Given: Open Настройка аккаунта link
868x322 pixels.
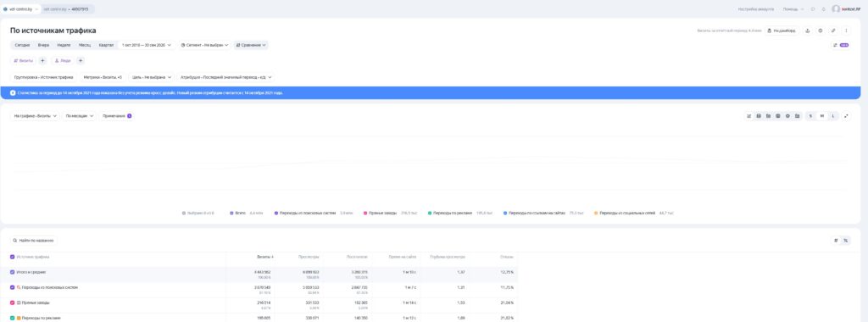Looking at the screenshot, I should tap(755, 8).
